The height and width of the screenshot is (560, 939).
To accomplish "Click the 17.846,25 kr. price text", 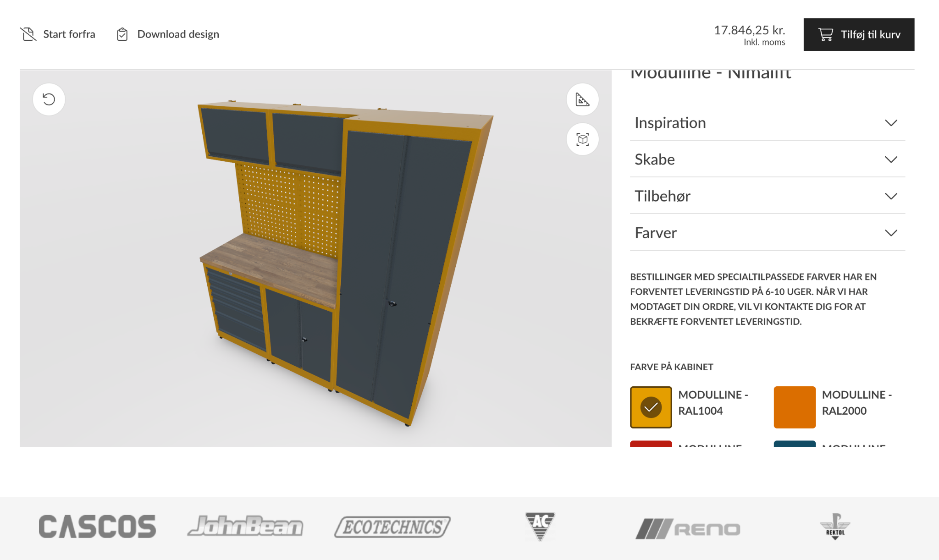I will (749, 30).
